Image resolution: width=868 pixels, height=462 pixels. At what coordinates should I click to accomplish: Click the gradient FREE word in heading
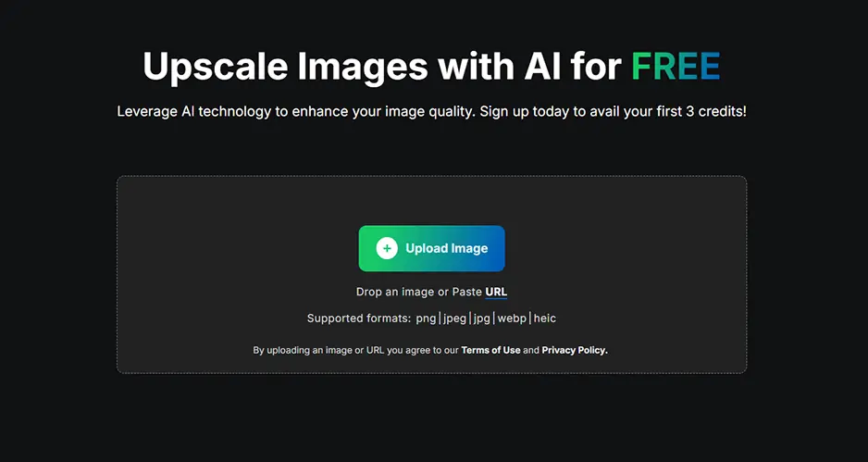tap(676, 66)
